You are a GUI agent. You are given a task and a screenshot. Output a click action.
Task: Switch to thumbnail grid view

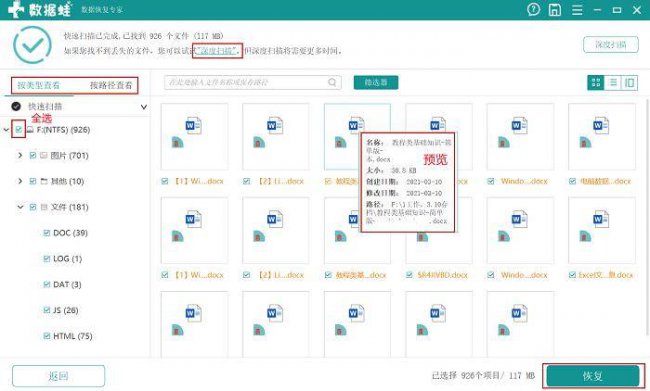596,83
